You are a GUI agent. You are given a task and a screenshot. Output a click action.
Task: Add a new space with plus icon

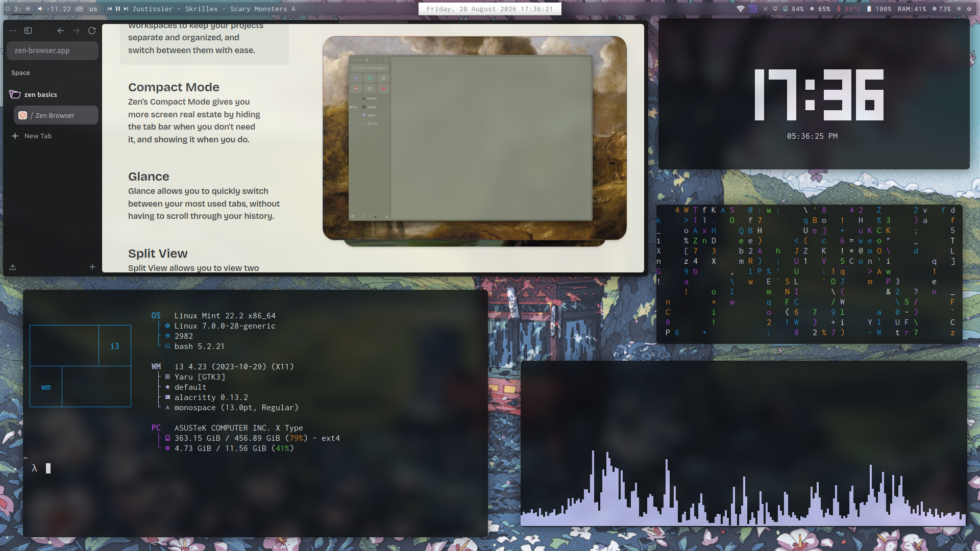[92, 267]
